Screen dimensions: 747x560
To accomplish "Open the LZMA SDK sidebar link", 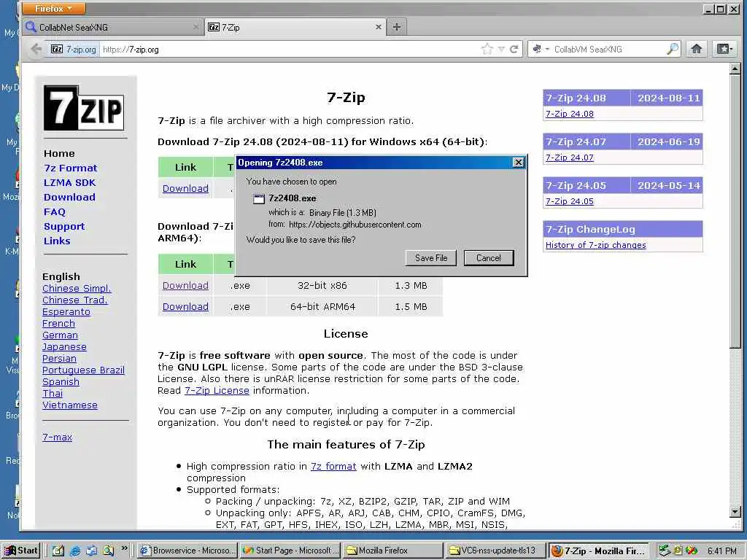I will pyautogui.click(x=69, y=183).
